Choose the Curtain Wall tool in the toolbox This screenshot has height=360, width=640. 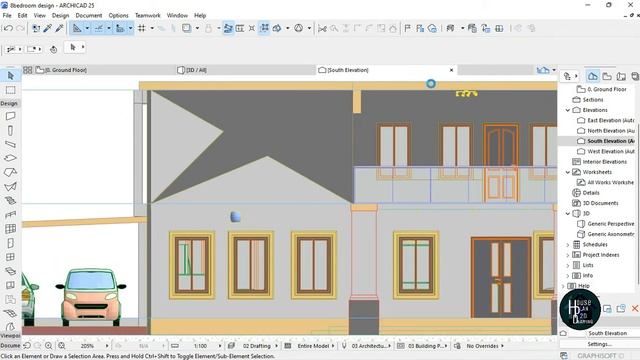point(11,229)
